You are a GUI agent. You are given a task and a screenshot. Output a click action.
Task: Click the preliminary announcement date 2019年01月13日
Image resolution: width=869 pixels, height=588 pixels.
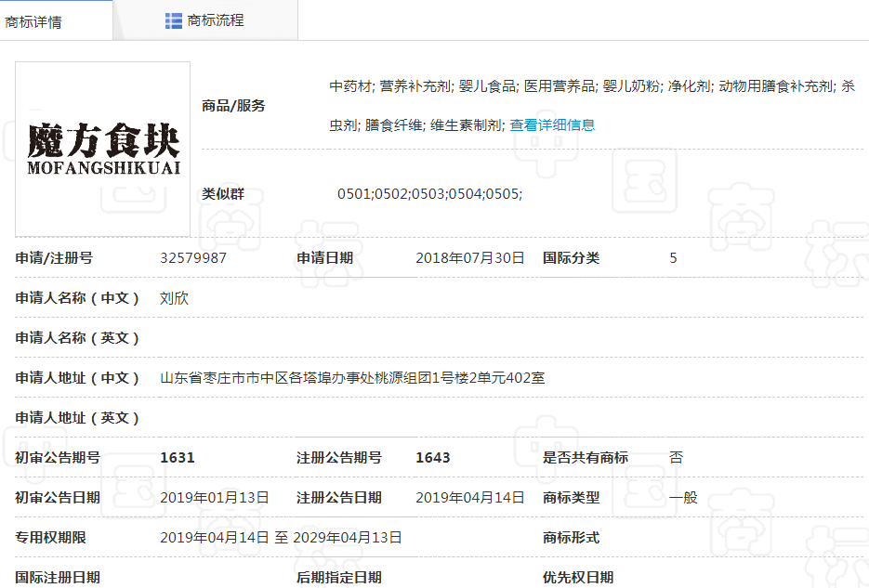[215, 498]
